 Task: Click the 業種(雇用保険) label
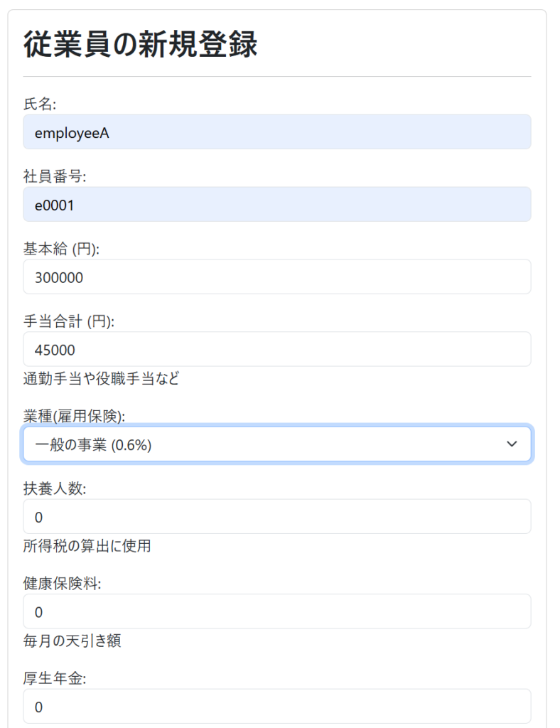click(x=79, y=416)
